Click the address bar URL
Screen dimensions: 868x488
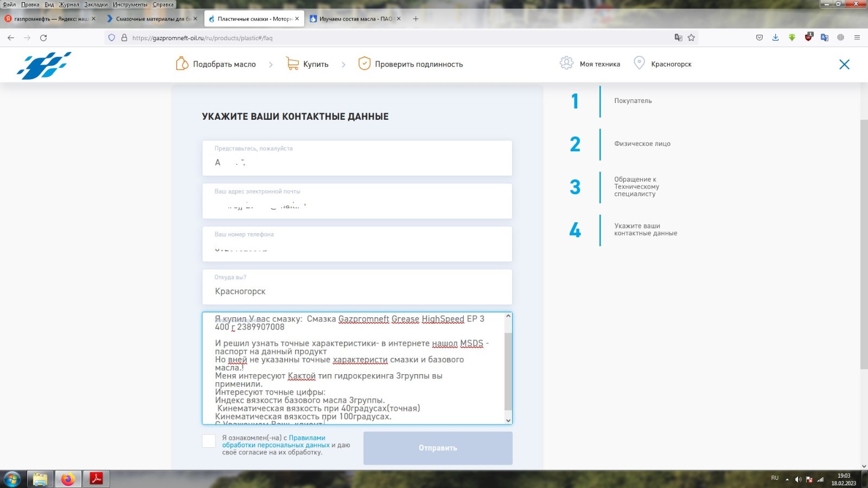pyautogui.click(x=202, y=38)
